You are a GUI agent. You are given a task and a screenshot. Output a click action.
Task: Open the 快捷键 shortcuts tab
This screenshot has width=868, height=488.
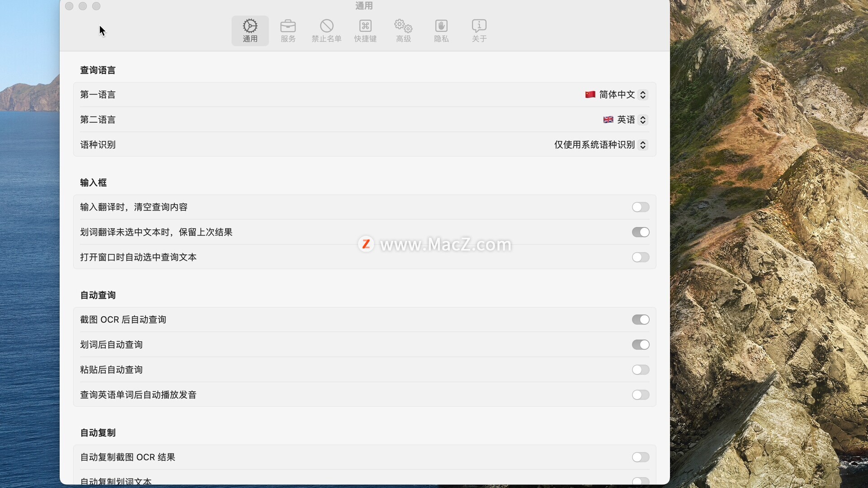pos(365,31)
